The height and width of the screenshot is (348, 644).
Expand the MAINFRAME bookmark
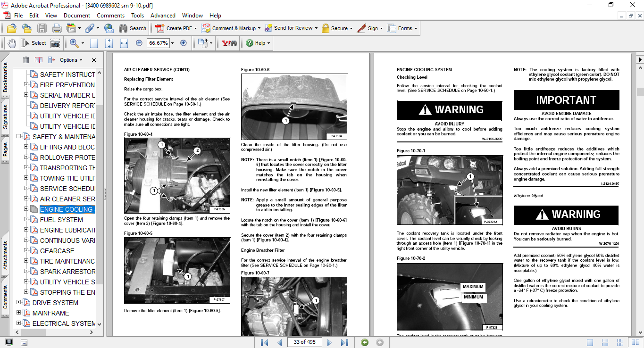[x=19, y=313]
